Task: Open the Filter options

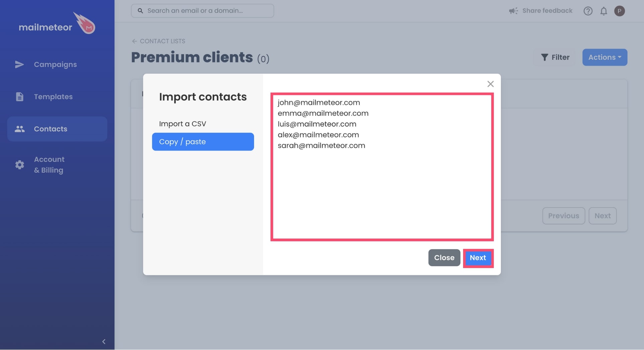Action: [555, 57]
